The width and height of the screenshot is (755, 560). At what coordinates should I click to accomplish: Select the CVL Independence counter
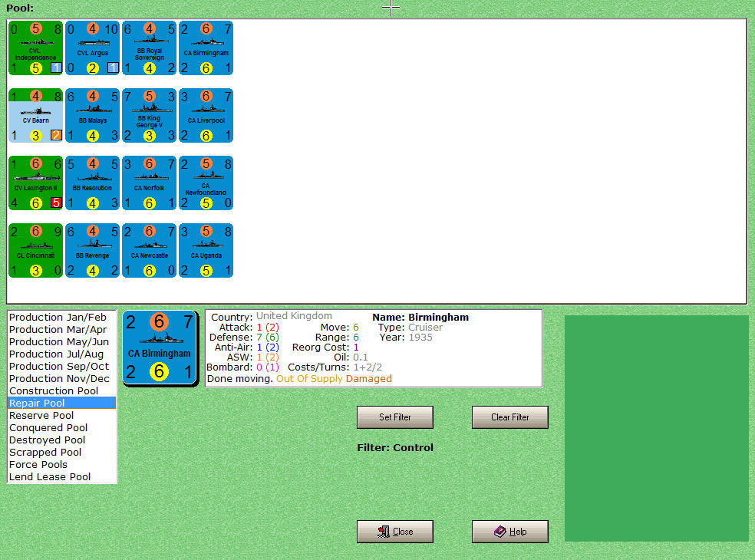(35, 48)
